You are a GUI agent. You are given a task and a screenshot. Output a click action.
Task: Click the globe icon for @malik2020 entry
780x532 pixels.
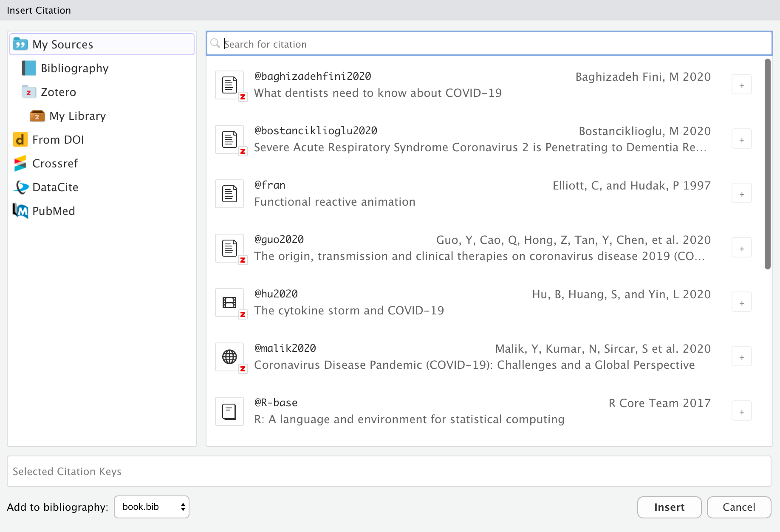(229, 357)
